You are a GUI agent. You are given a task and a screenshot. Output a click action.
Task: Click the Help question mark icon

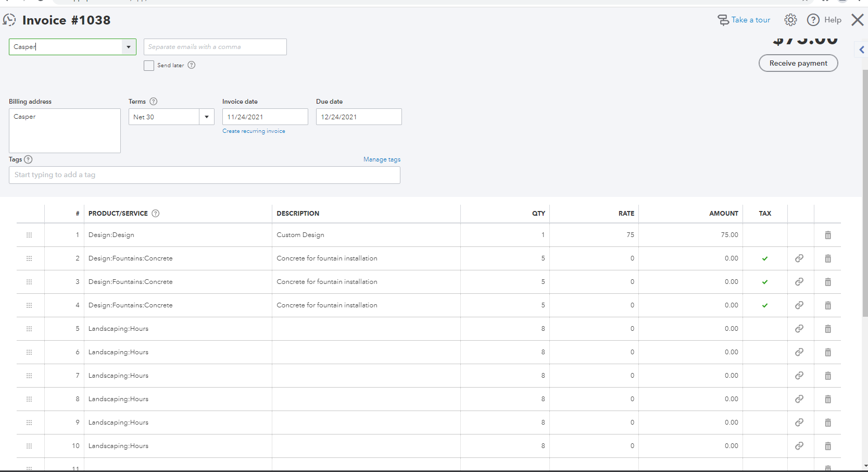coord(813,20)
